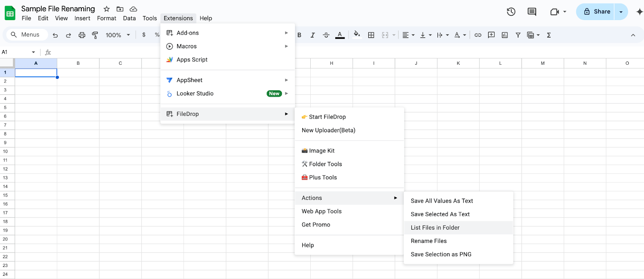Viewport: 644px width, 279px height.
Task: Select column B header
Action: pyautogui.click(x=78, y=63)
